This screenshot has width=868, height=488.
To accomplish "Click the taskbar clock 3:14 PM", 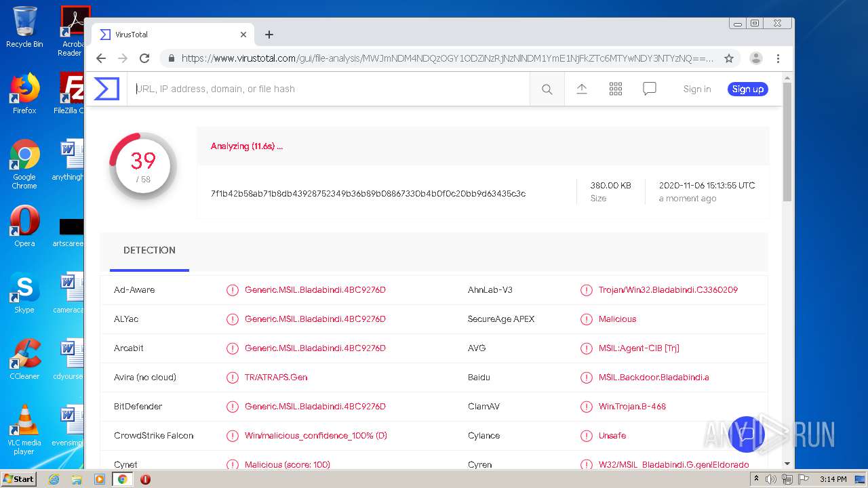I will click(833, 479).
